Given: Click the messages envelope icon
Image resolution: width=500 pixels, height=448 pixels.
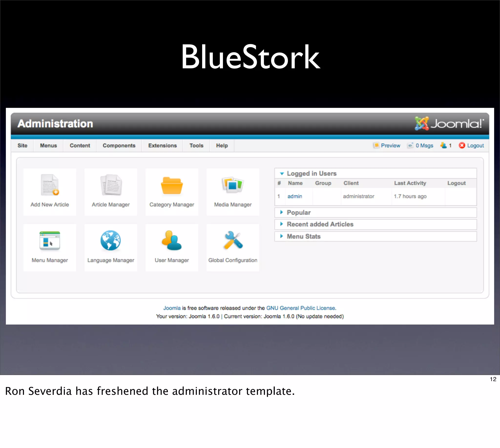Looking at the screenshot, I should click(410, 145).
